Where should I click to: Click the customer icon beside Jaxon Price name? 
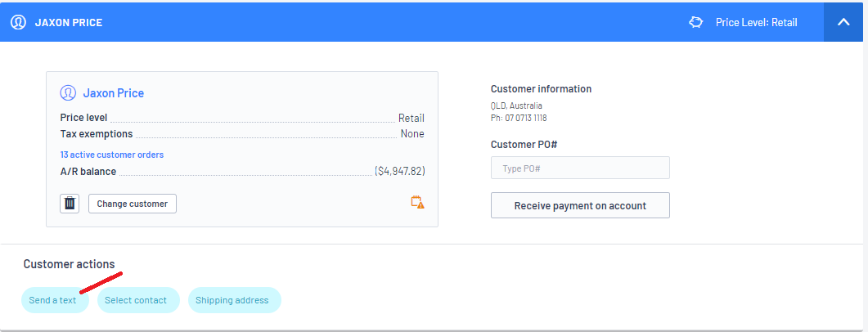click(x=68, y=93)
